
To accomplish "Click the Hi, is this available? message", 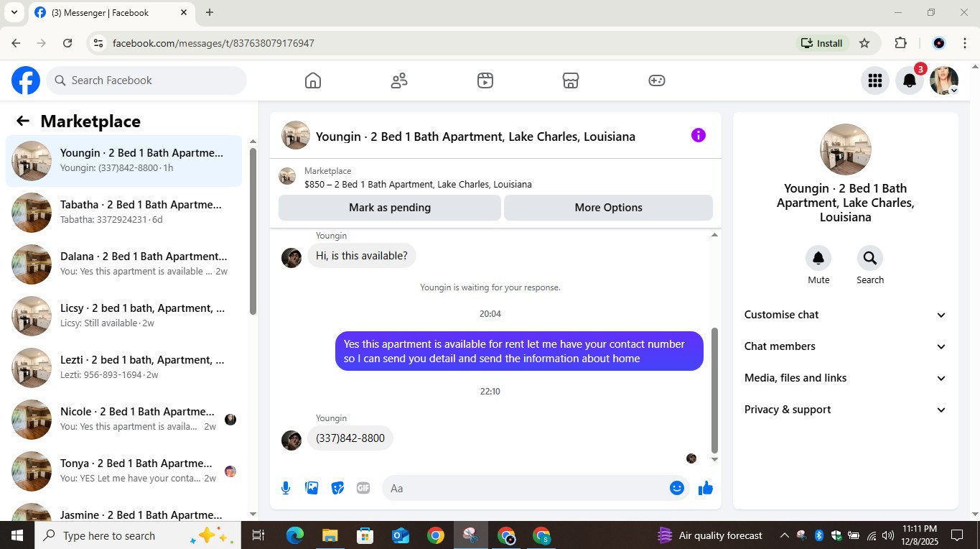I will (362, 256).
